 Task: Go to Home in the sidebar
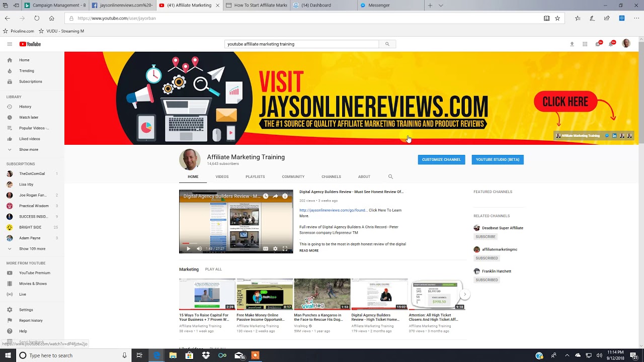click(x=32, y=60)
